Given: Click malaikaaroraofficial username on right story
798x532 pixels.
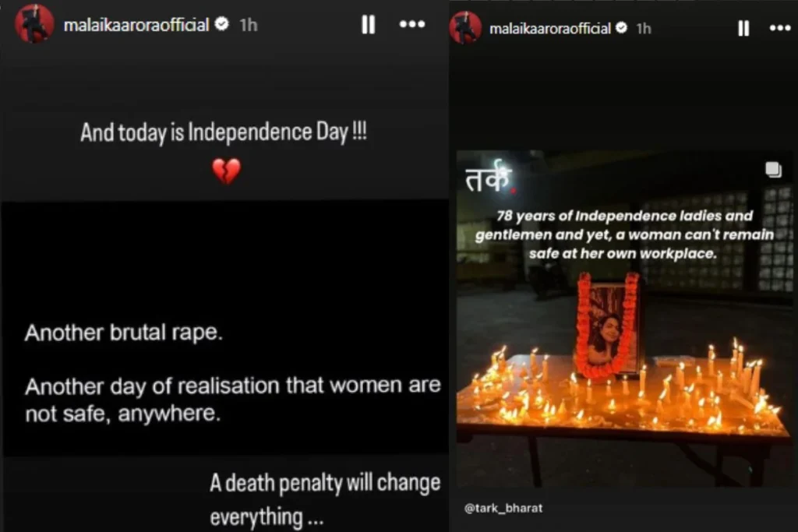Looking at the screenshot, I should click(549, 29).
